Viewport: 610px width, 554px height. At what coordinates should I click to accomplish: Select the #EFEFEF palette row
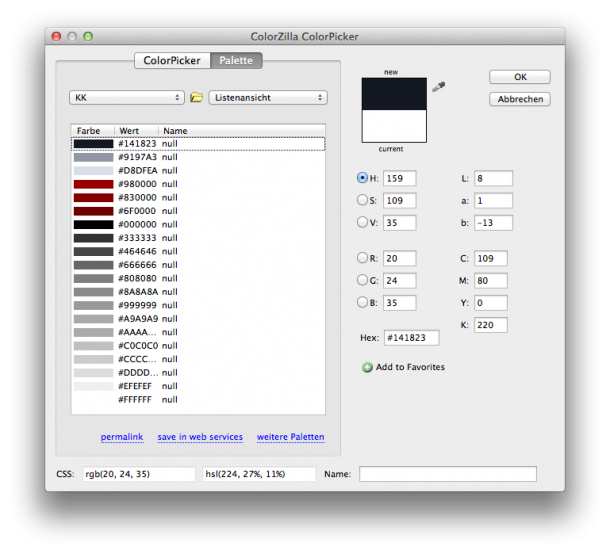pos(198,386)
